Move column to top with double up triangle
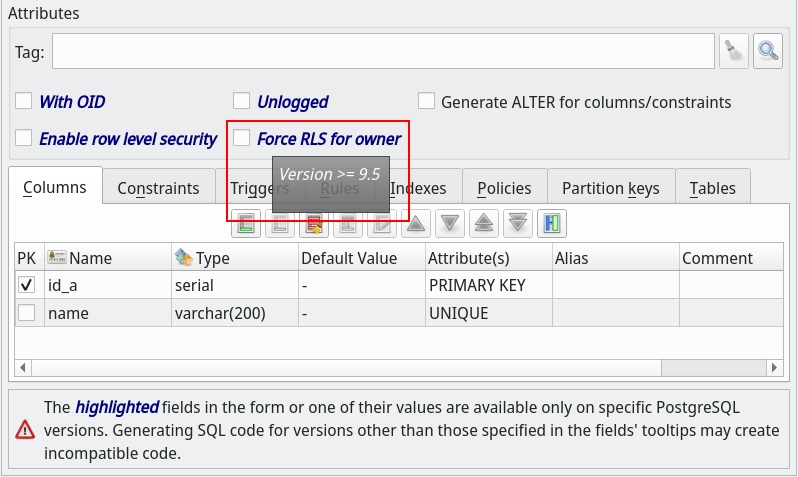 click(x=483, y=223)
